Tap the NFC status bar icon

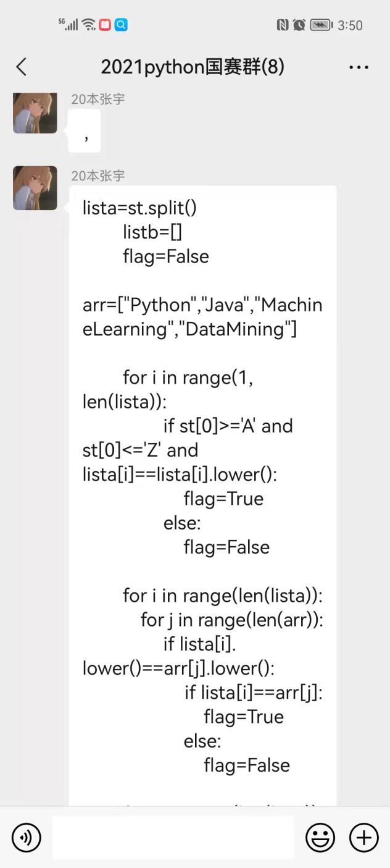coord(283,25)
